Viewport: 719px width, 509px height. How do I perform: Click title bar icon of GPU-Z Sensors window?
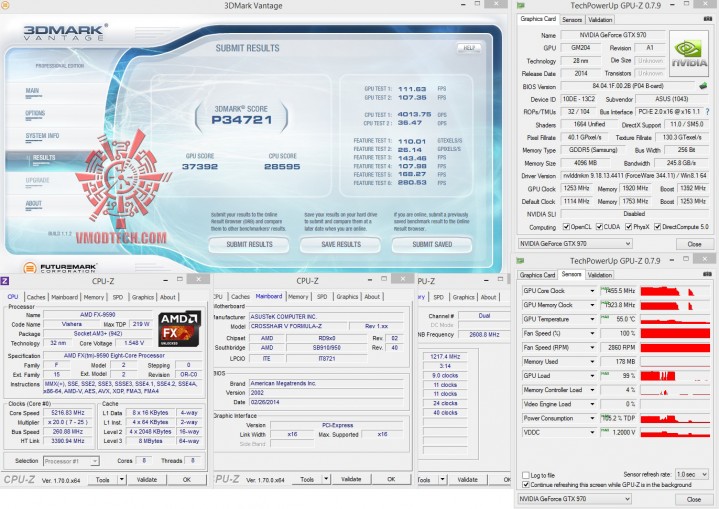pyautogui.click(x=520, y=260)
